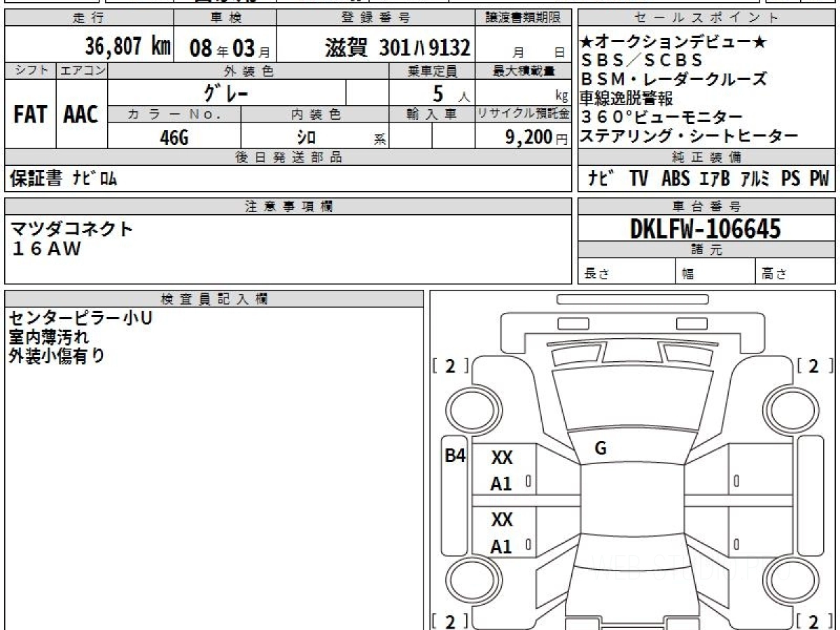Click the kg payload value cell
This screenshot has width=840, height=630.
tap(524, 92)
